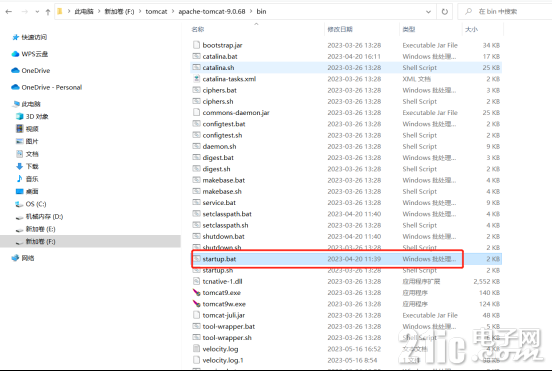Select the configtest.bat file icon

[196, 124]
